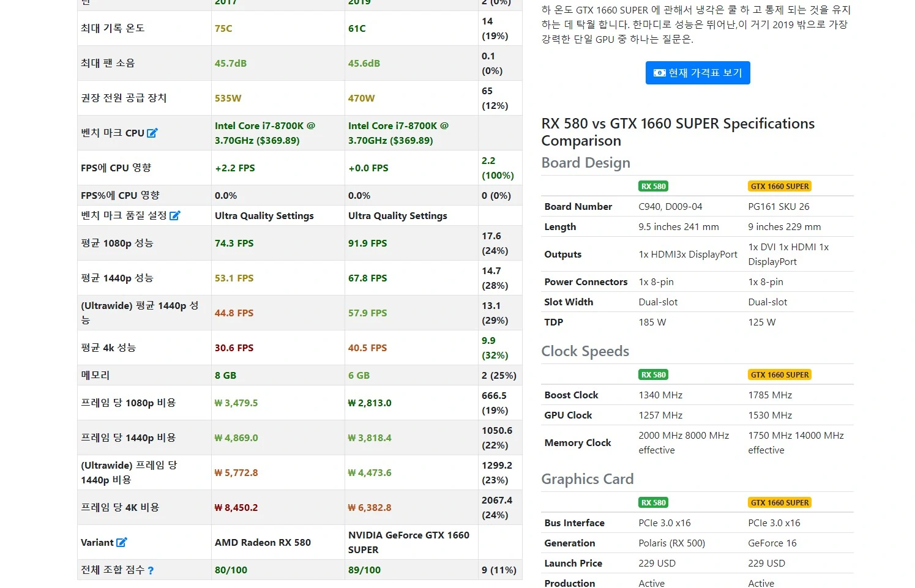Click 67.8 FPS in 평균 1440p 성능 row
The image size is (915, 588).
click(x=367, y=278)
